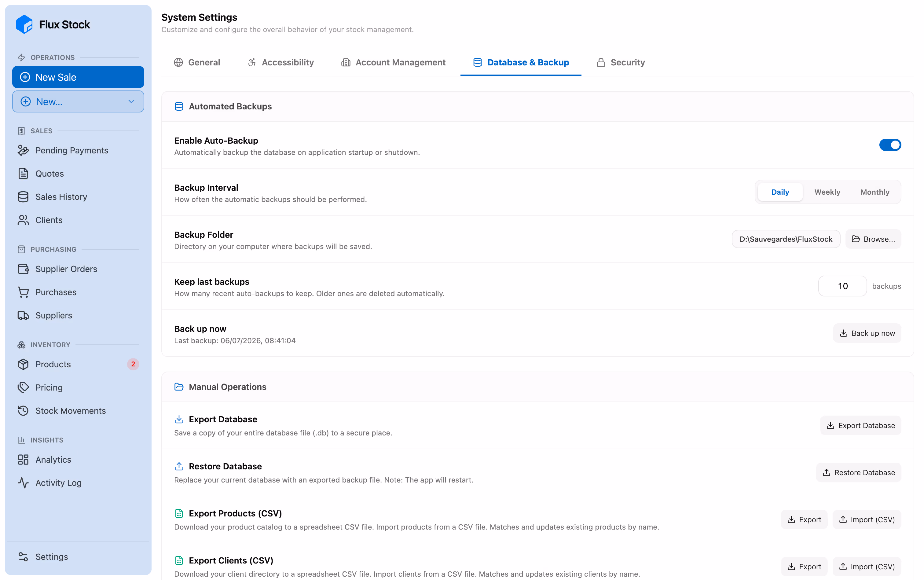Image resolution: width=924 pixels, height=580 pixels.
Task: Click the Sales History database icon
Action: [x=23, y=197]
